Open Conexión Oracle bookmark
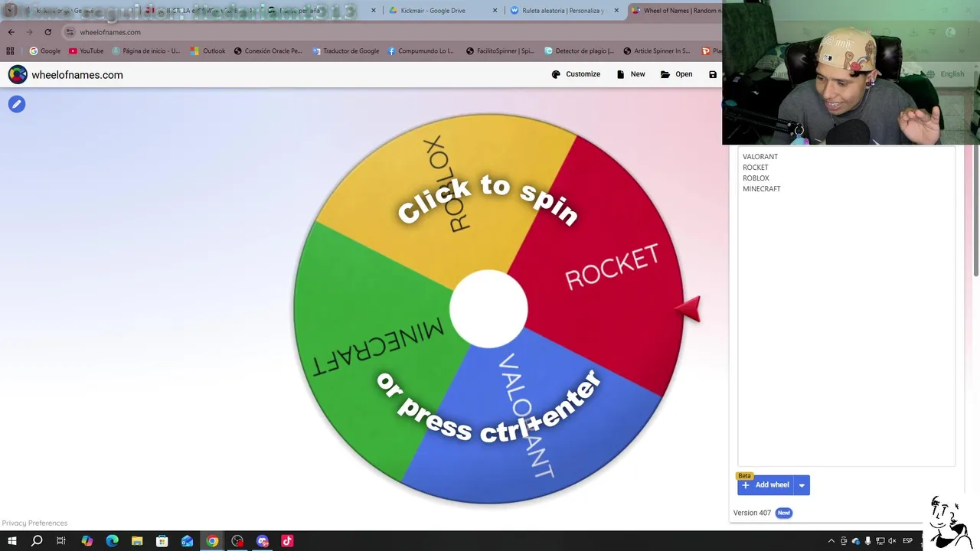 click(x=267, y=51)
